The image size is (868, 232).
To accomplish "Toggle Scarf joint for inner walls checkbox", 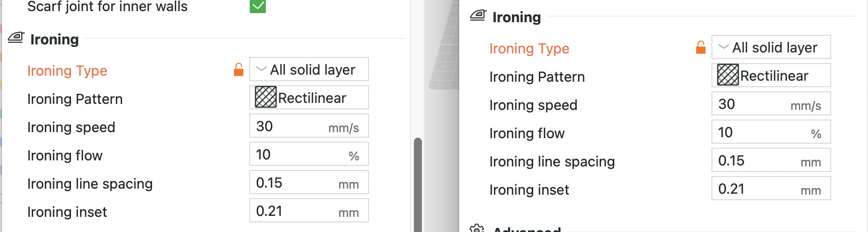I will pos(258,6).
